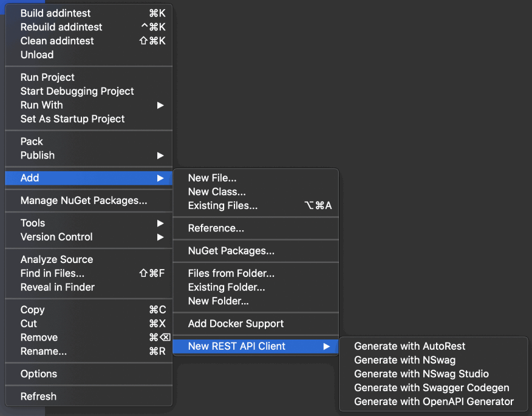Choose Set As Startup Project
This screenshot has width=532, height=416.
point(89,119)
